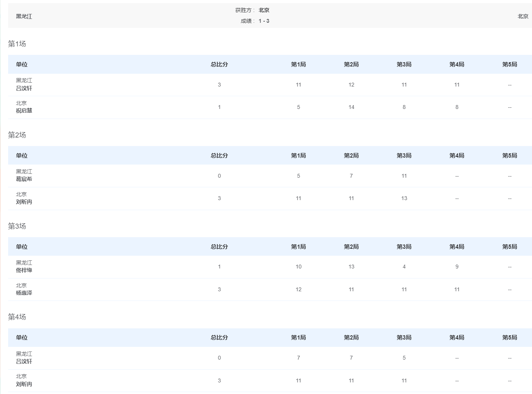Click the 北京 team name at banner's right

click(x=523, y=16)
